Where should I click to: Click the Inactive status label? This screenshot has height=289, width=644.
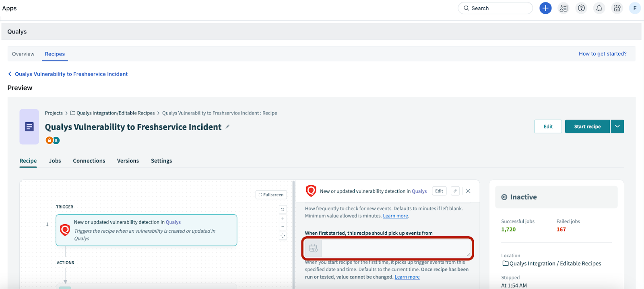point(523,197)
